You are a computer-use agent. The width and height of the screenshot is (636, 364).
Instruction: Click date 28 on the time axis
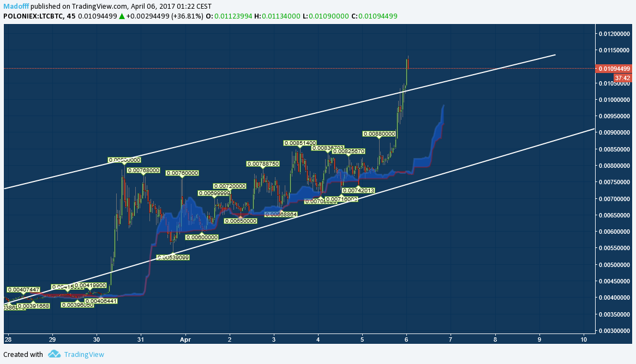[8, 339]
